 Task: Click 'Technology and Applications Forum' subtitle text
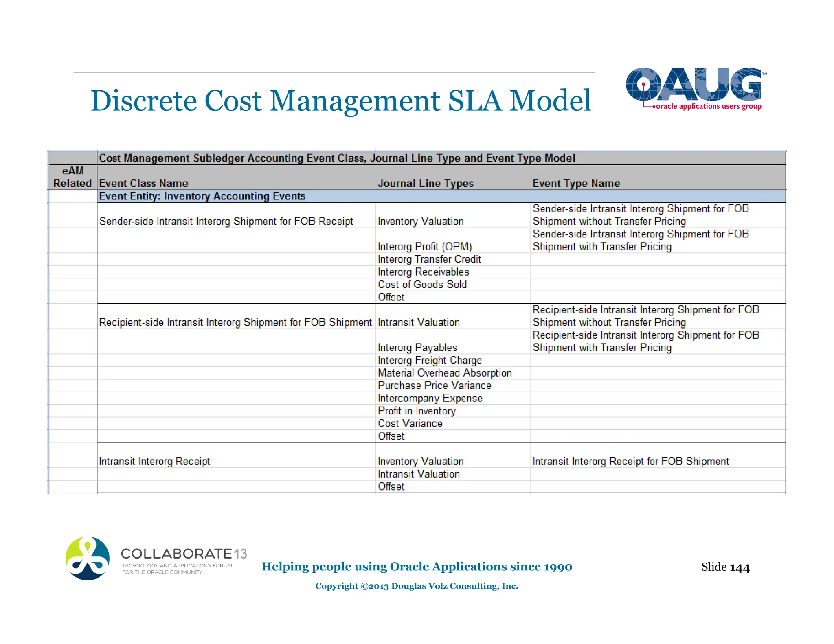coord(177,565)
